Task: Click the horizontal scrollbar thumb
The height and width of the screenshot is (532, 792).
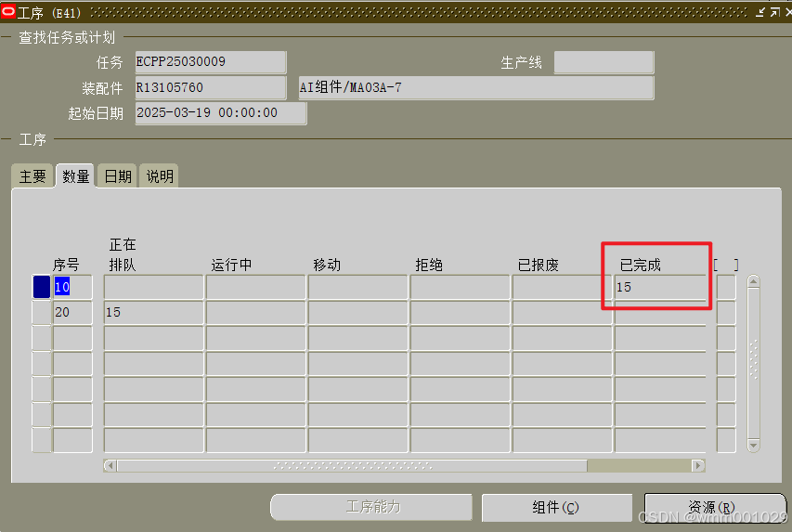Action: pos(352,465)
